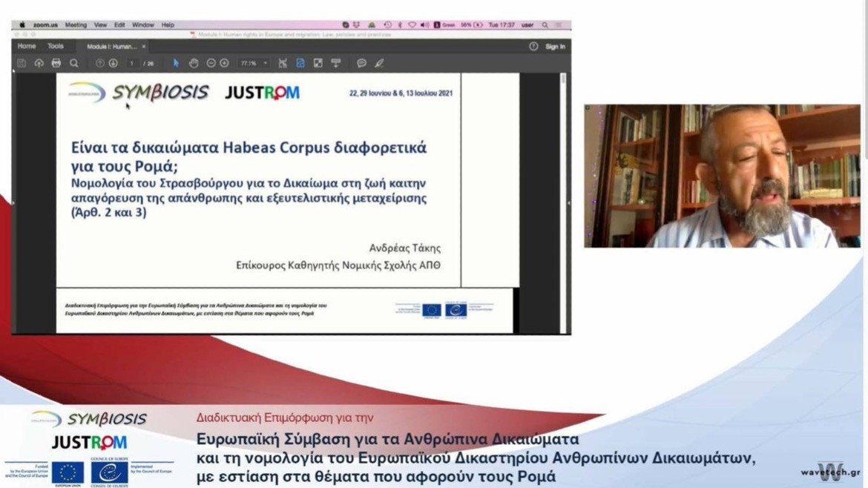Toggle full screen view icon

click(318, 64)
